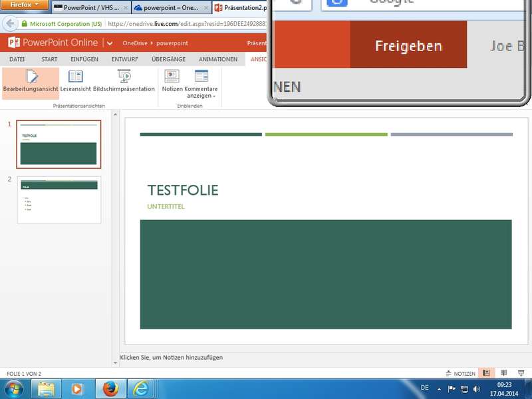Click the TESTFOLIE title text
This screenshot has width=532, height=399.
tap(183, 190)
